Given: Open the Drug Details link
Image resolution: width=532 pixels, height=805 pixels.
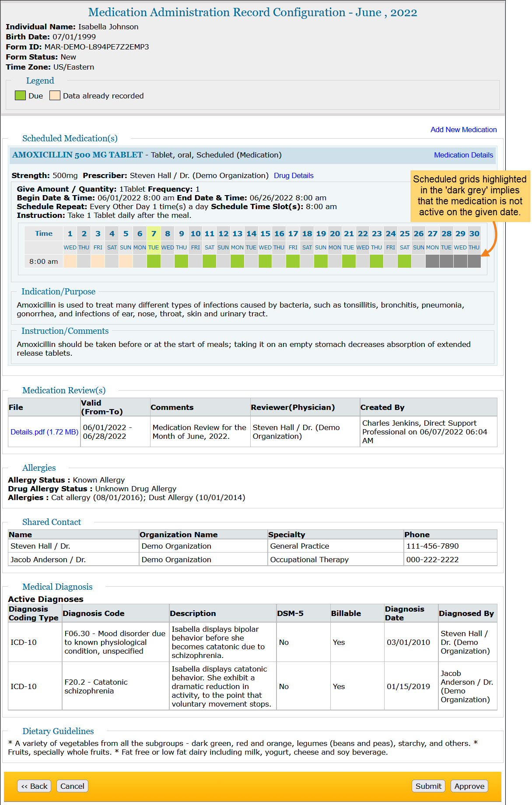Looking at the screenshot, I should 293,175.
